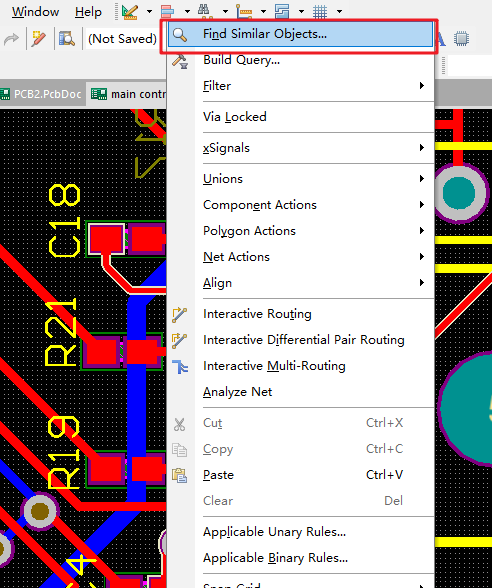
Task: Open dropdown next to dimension icon
Action: pos(263,12)
